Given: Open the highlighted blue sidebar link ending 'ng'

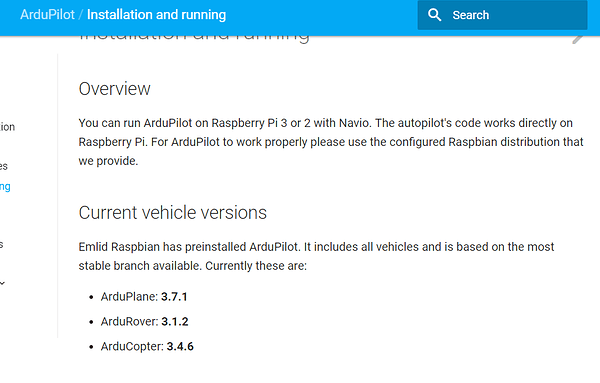Looking at the screenshot, I should 5,187.
